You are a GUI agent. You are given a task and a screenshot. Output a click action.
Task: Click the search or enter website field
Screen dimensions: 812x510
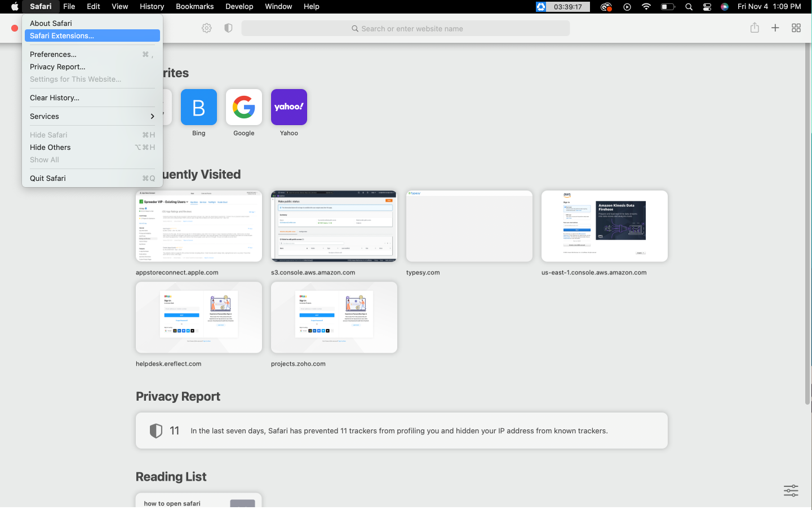click(x=406, y=28)
